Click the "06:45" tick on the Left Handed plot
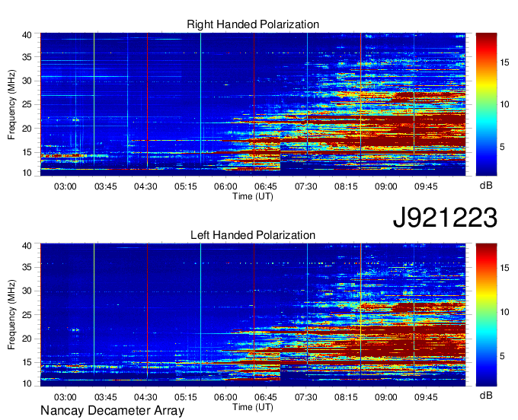The height and width of the screenshot is (420, 518). [266, 397]
